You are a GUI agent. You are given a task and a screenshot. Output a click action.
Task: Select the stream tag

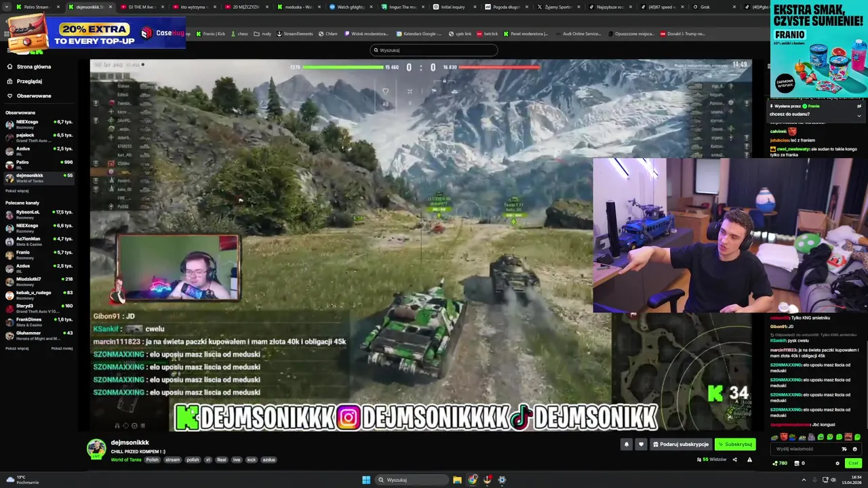(173, 460)
